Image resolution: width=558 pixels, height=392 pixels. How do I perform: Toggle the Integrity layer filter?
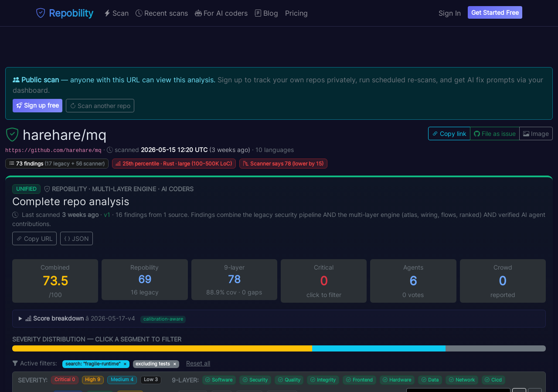323,380
